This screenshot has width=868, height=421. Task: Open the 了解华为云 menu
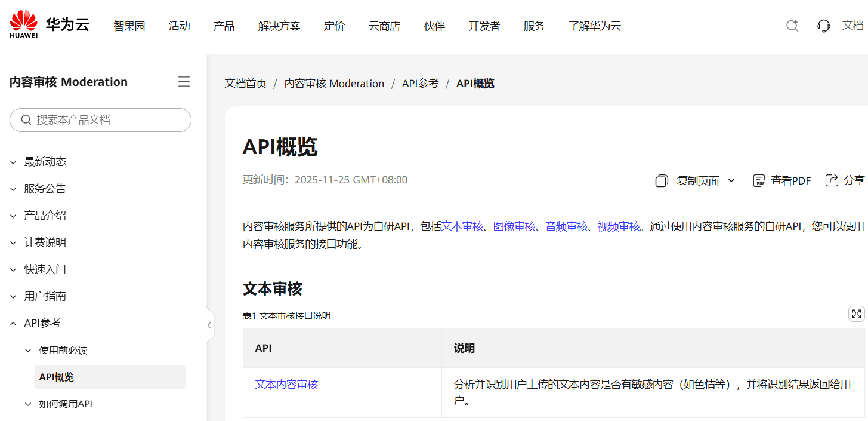click(594, 26)
